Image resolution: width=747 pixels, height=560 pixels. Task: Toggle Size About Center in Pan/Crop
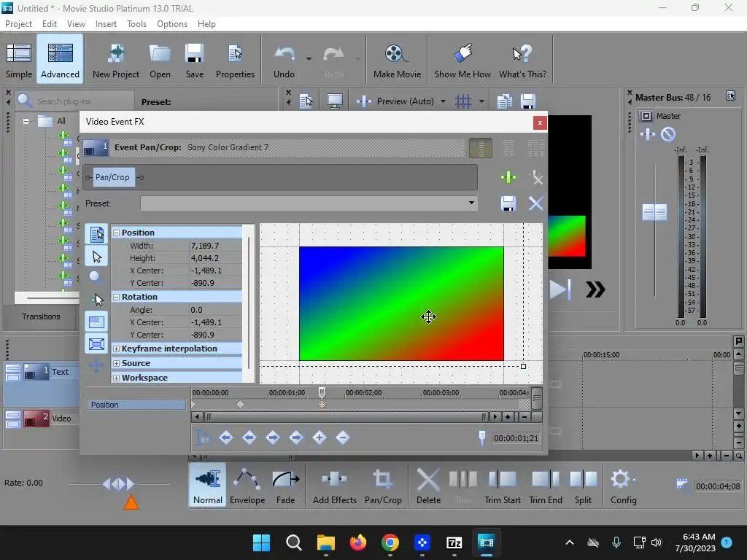click(x=97, y=343)
